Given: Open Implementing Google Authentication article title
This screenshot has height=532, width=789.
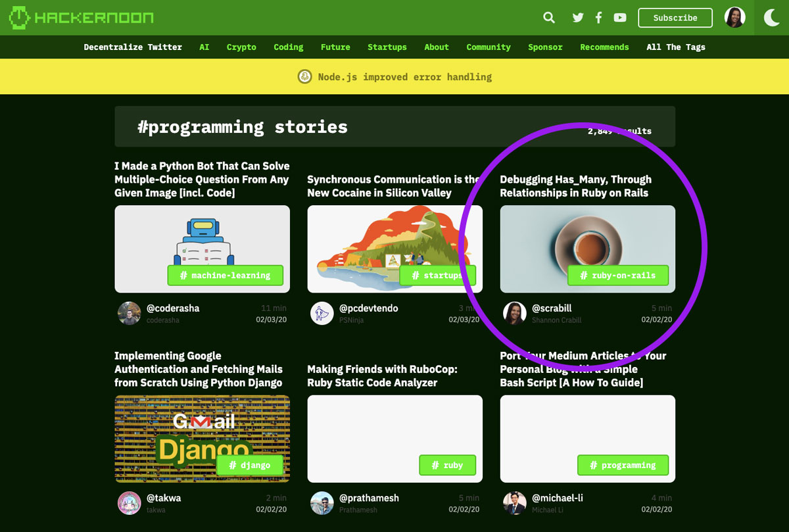Looking at the screenshot, I should (199, 369).
